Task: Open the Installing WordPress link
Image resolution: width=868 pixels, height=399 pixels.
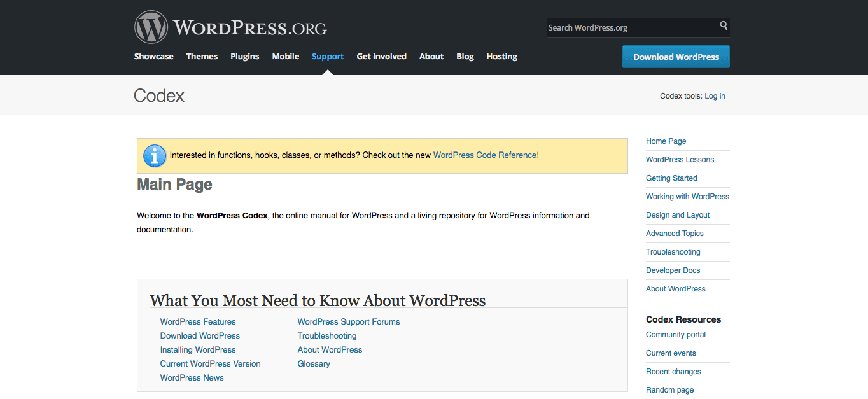Action: coord(197,349)
